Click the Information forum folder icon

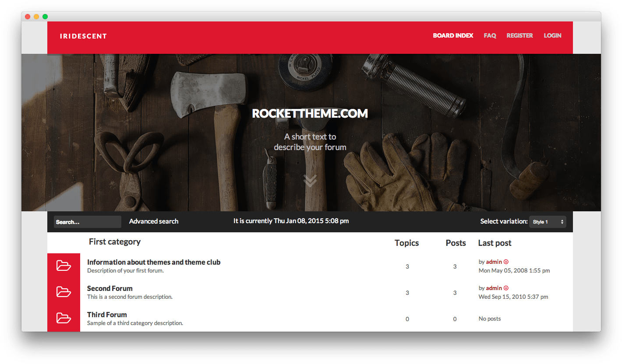pos(64,266)
